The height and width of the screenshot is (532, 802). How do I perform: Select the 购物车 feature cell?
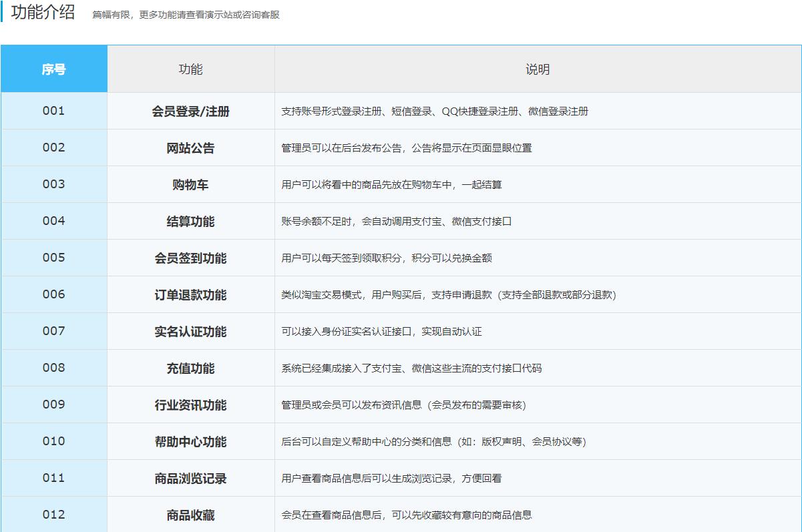click(x=191, y=184)
